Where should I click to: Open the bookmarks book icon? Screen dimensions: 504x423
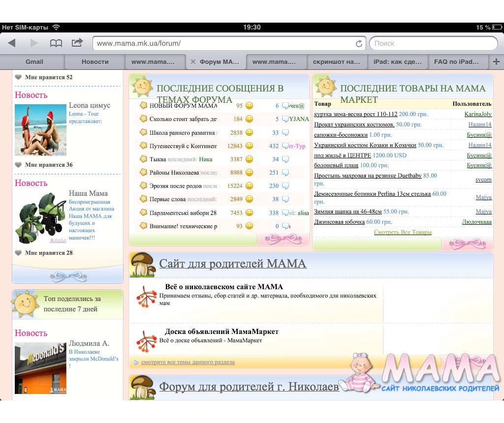point(56,43)
